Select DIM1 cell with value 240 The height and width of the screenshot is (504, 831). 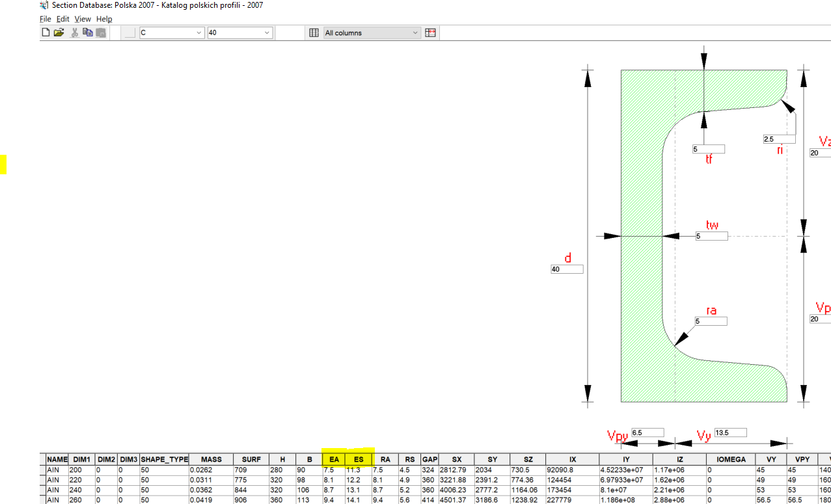82,489
